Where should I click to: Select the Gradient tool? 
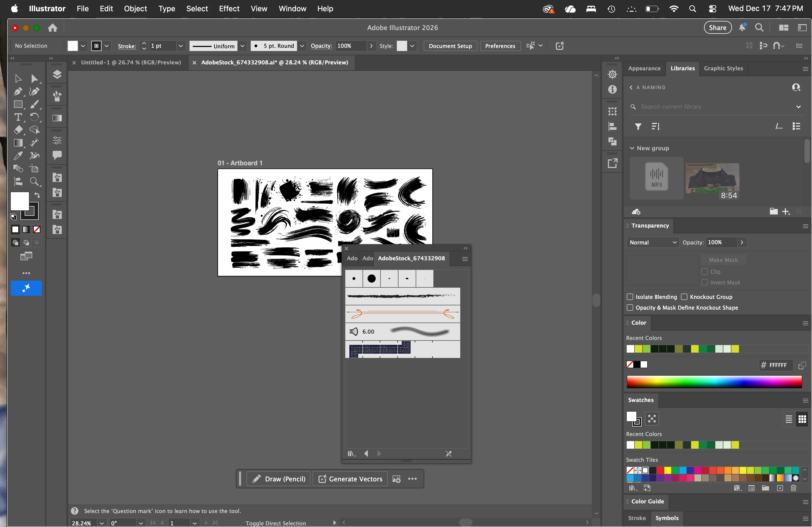(x=18, y=143)
